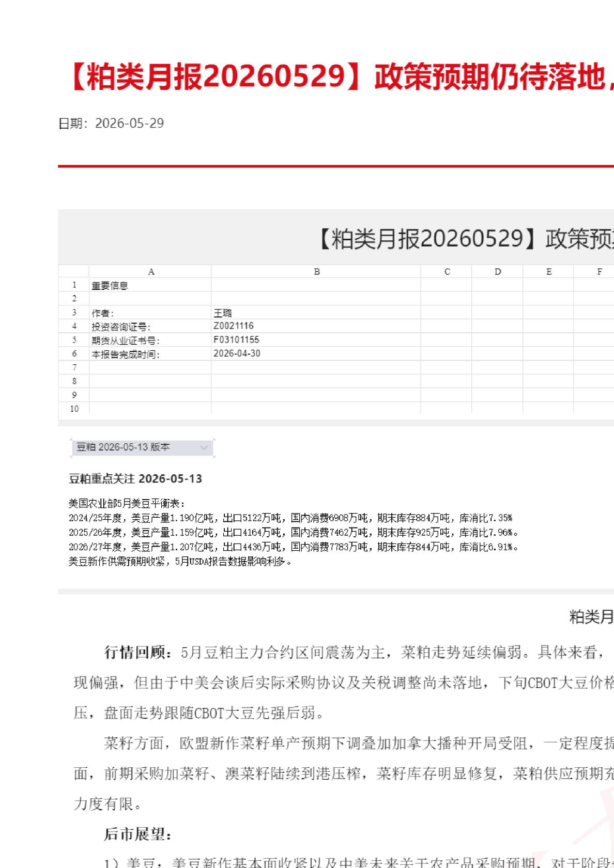
Task: Select column C header
Action: (447, 272)
